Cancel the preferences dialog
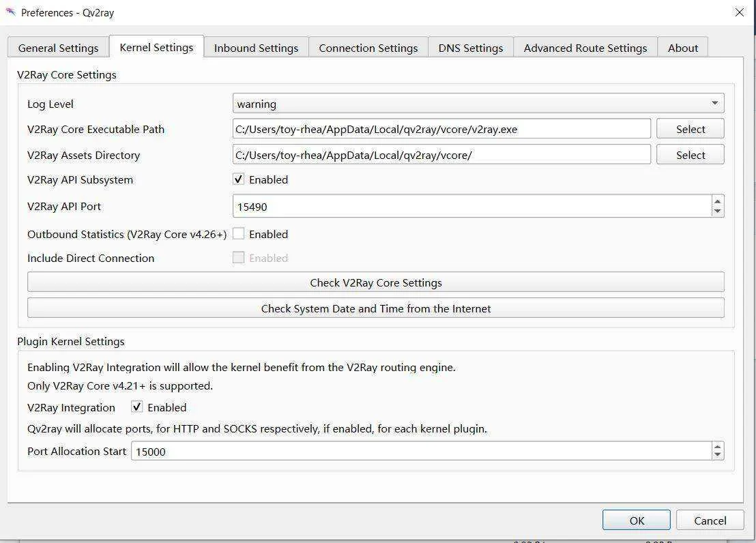 click(710, 520)
